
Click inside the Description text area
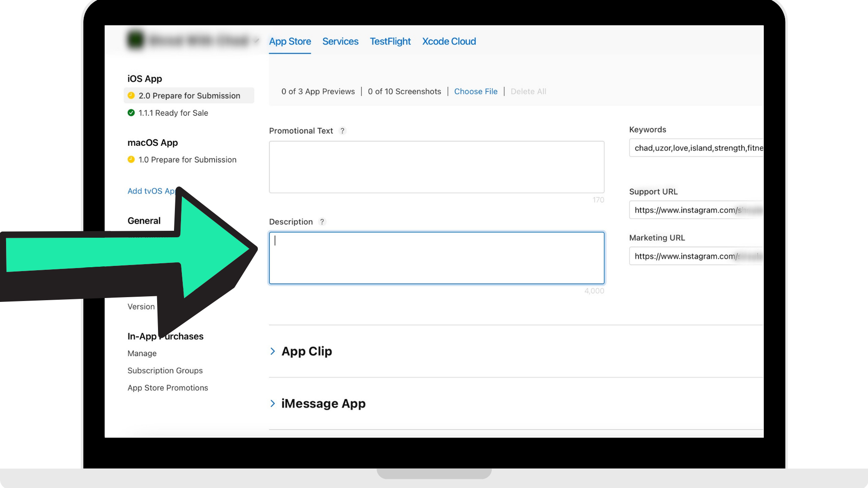click(x=436, y=258)
